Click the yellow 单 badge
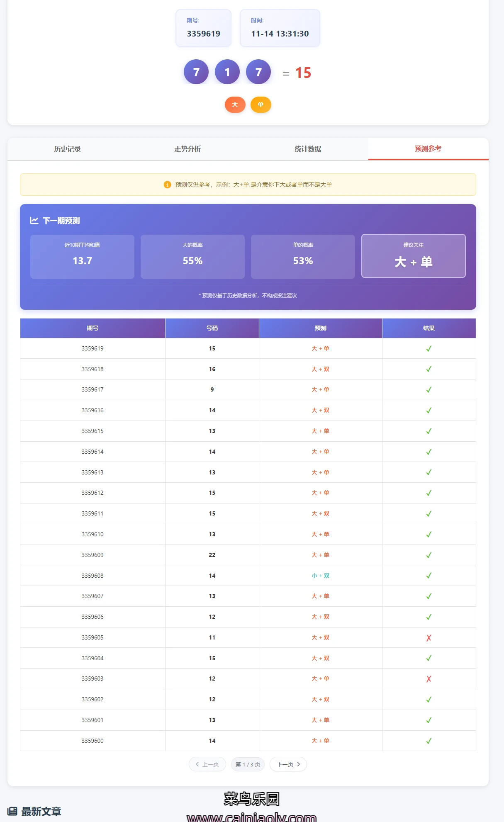This screenshot has width=504, height=822. coord(261,105)
